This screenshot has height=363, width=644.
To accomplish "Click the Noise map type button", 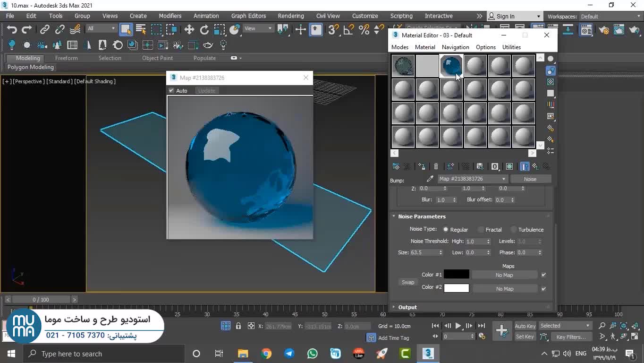I will [x=530, y=179].
